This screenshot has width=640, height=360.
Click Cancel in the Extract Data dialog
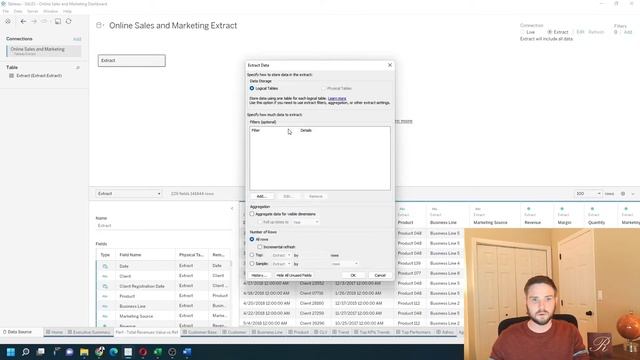pos(380,276)
